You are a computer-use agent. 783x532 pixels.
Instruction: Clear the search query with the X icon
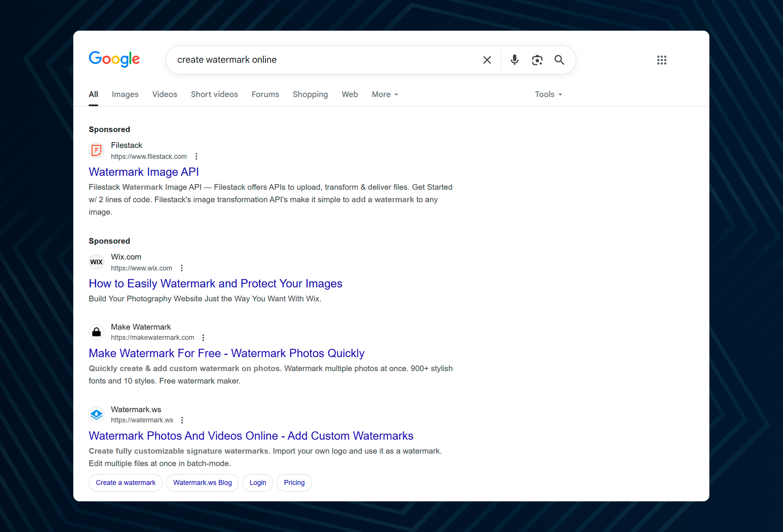pos(487,60)
